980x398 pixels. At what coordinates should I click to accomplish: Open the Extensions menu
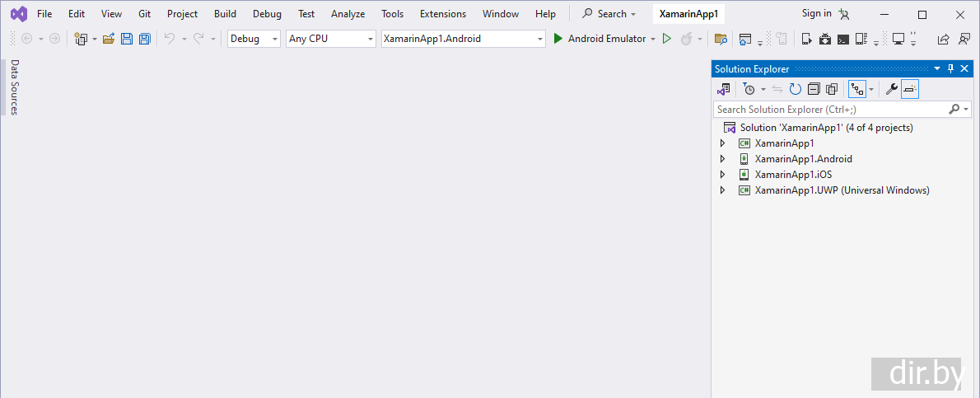tap(442, 14)
